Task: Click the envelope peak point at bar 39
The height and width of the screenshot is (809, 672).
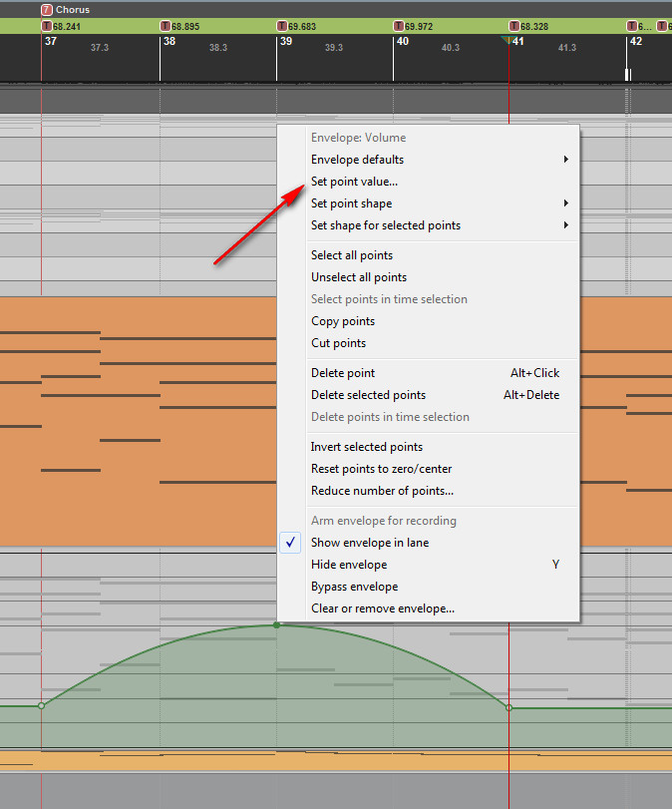Action: click(277, 625)
